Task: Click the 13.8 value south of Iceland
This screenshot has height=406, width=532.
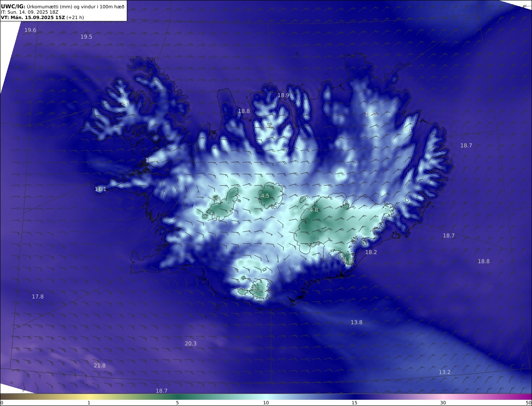Action: coord(357,323)
